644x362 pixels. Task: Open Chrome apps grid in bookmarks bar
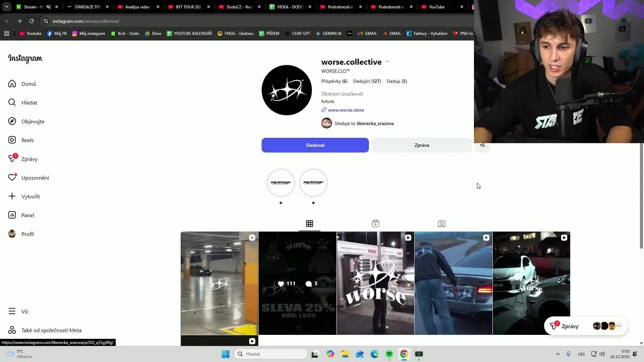[7, 34]
